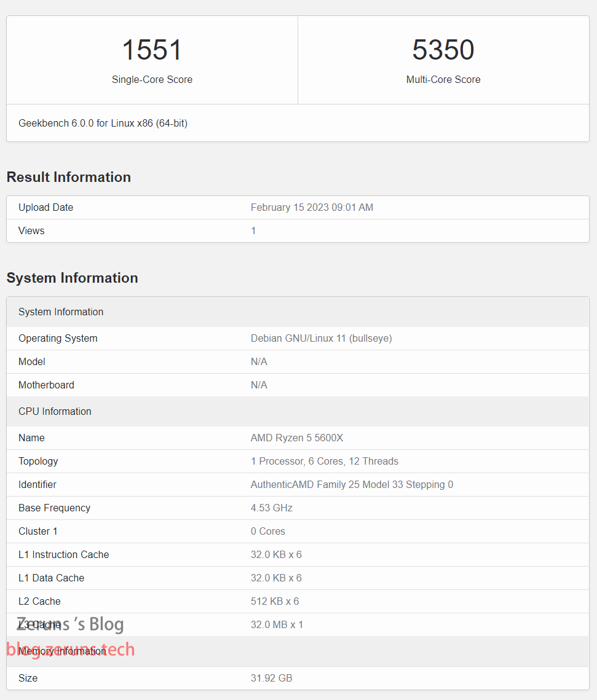The image size is (597, 700).
Task: Click the Motherboard row label
Action: 46,385
